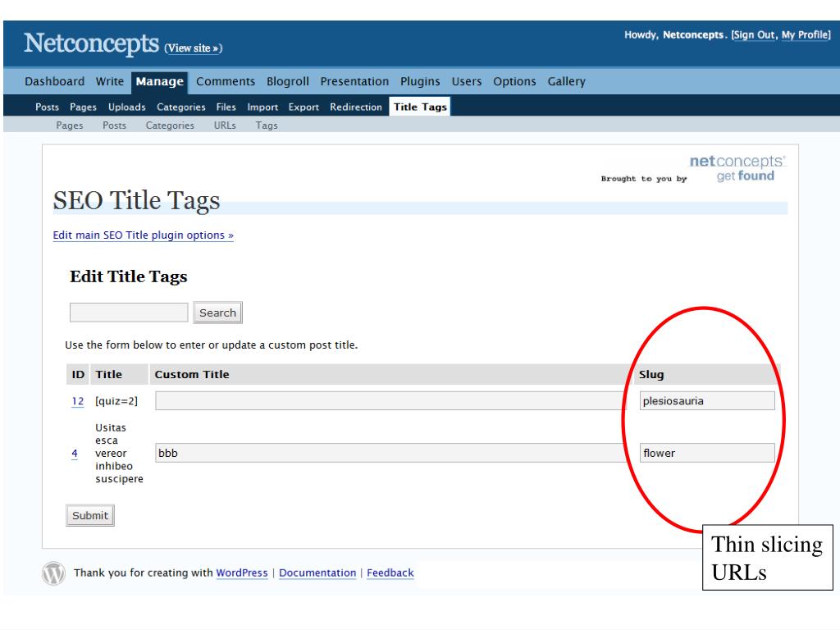
Task: Open the WordPress footer link
Action: (242, 573)
